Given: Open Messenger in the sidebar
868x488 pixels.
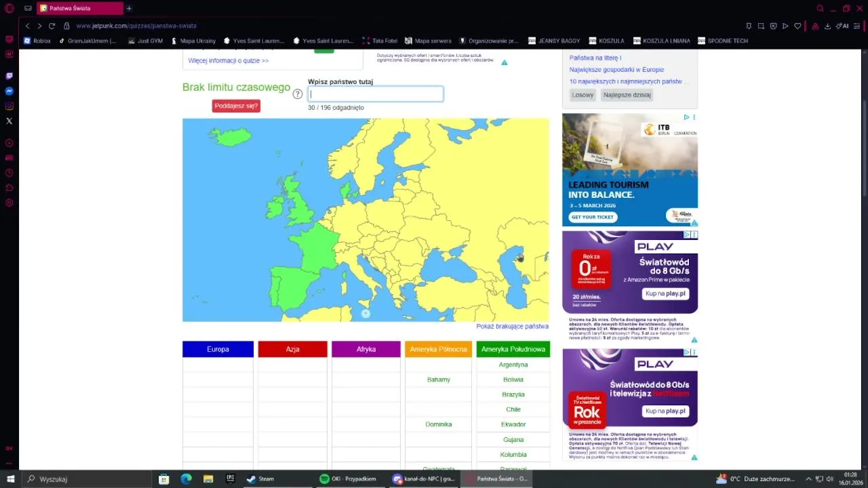Looking at the screenshot, I should point(9,91).
